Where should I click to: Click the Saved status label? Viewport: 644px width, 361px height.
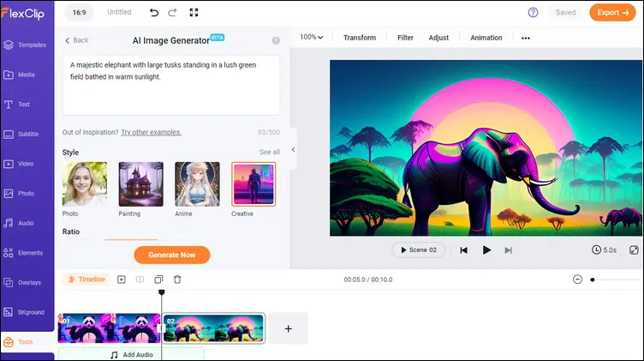pos(565,13)
